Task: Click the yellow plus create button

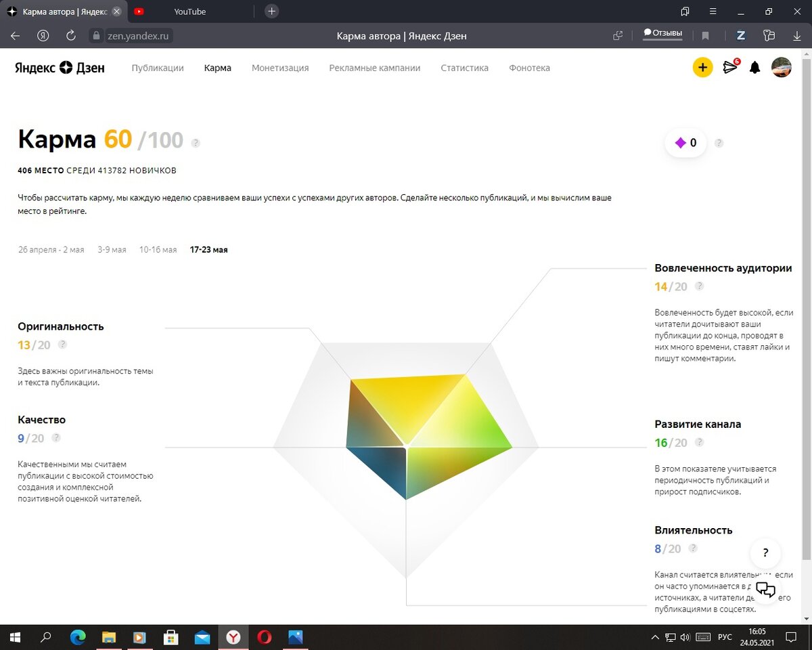Action: [702, 67]
